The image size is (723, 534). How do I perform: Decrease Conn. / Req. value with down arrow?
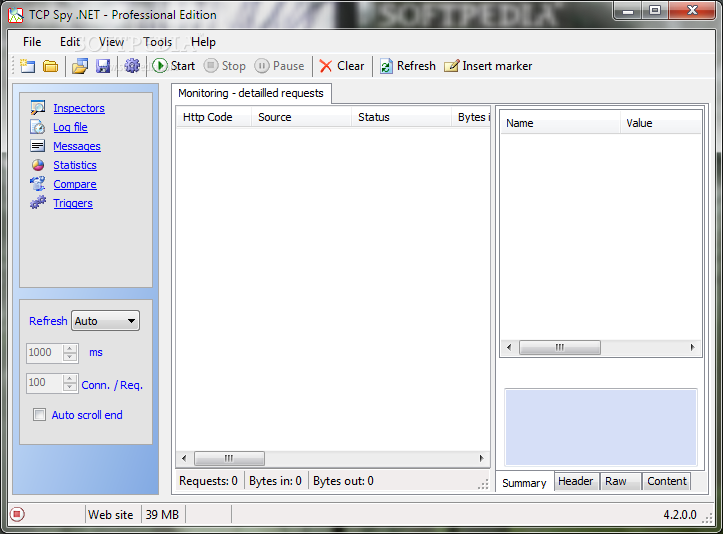pyautogui.click(x=70, y=387)
